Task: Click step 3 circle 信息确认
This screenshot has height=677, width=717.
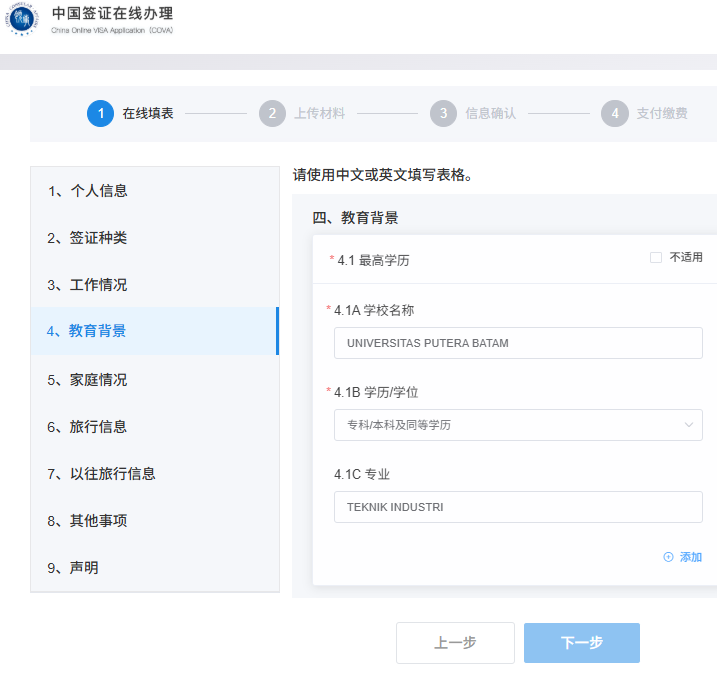Action: point(443,113)
